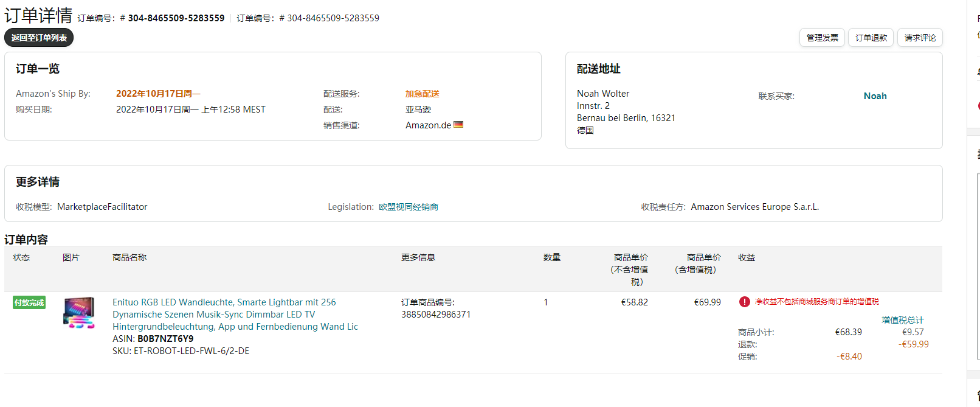Click the red warning icon in earnings column

click(x=744, y=302)
